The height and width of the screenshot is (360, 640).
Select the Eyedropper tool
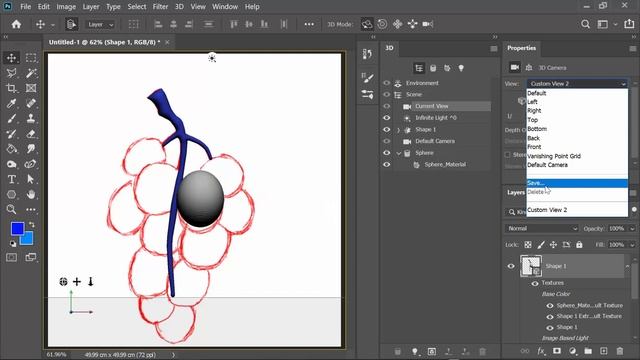[x=11, y=103]
